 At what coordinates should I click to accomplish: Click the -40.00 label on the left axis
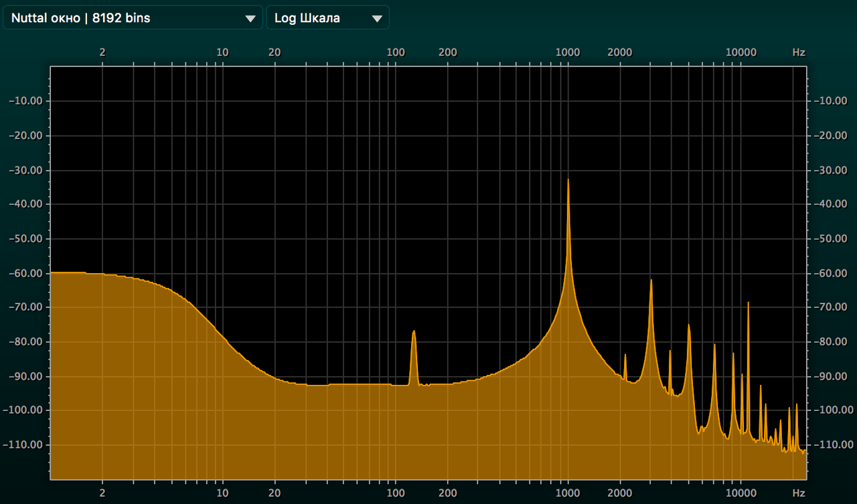tap(27, 204)
